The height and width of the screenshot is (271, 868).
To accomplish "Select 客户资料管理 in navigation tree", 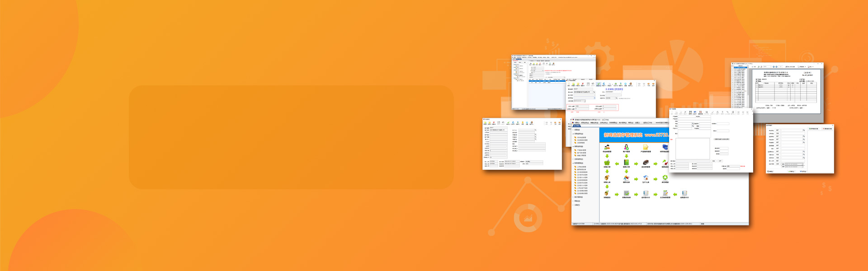I will 582,153.
